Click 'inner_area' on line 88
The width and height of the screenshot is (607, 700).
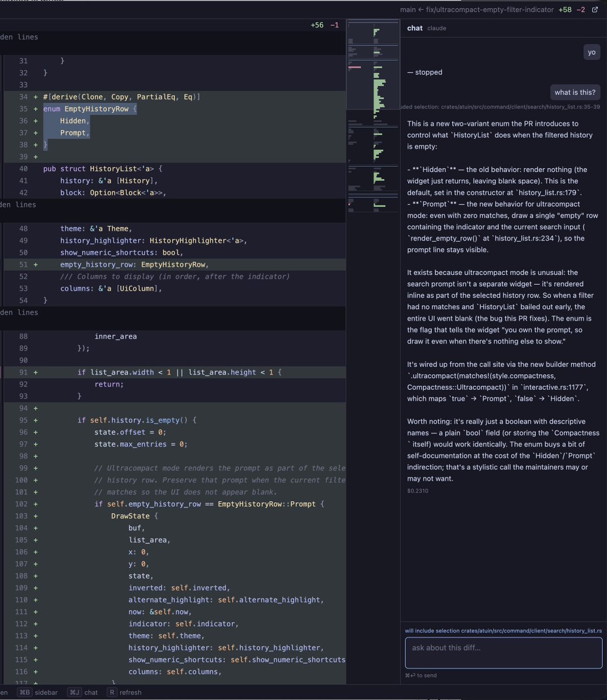click(116, 337)
